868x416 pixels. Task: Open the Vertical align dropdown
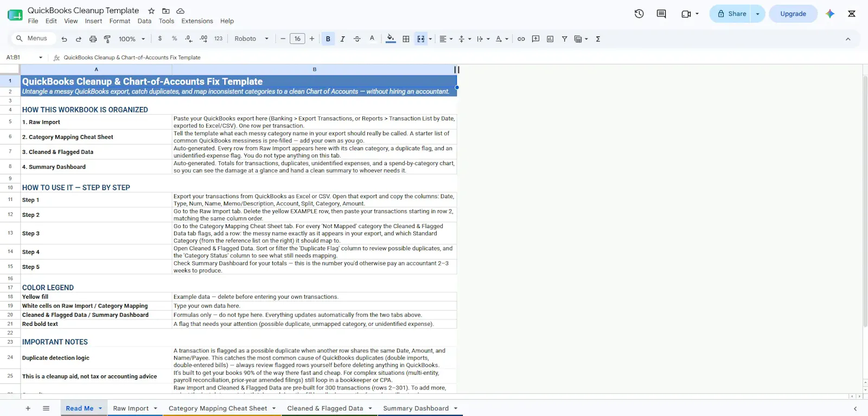pyautogui.click(x=465, y=39)
